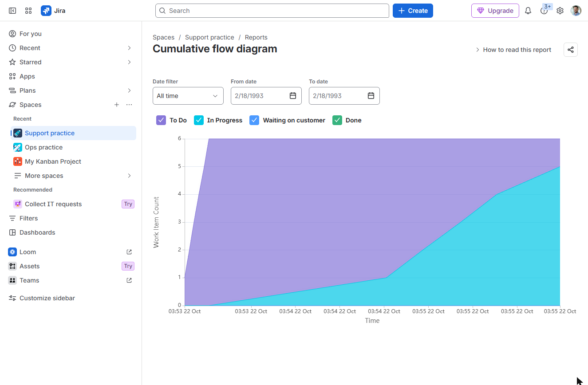This screenshot has height=385, width=588.
Task: Collapse the sidebar with the panel icon
Action: (x=12, y=11)
